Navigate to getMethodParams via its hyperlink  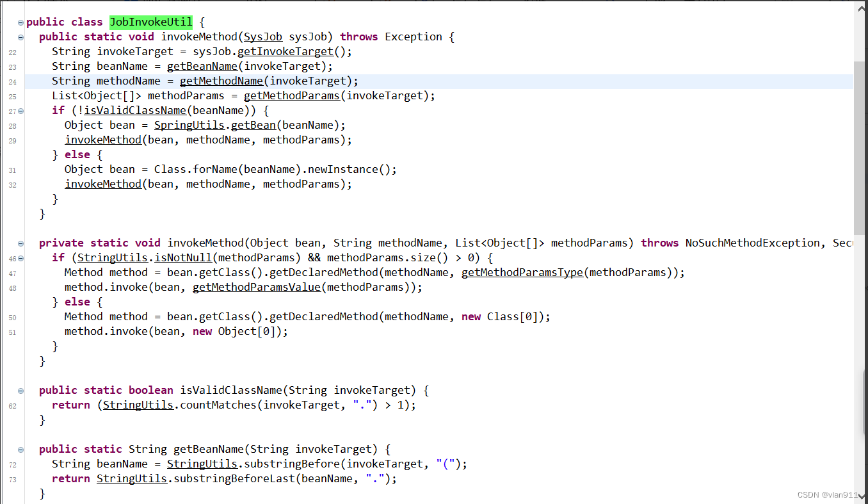coord(292,95)
